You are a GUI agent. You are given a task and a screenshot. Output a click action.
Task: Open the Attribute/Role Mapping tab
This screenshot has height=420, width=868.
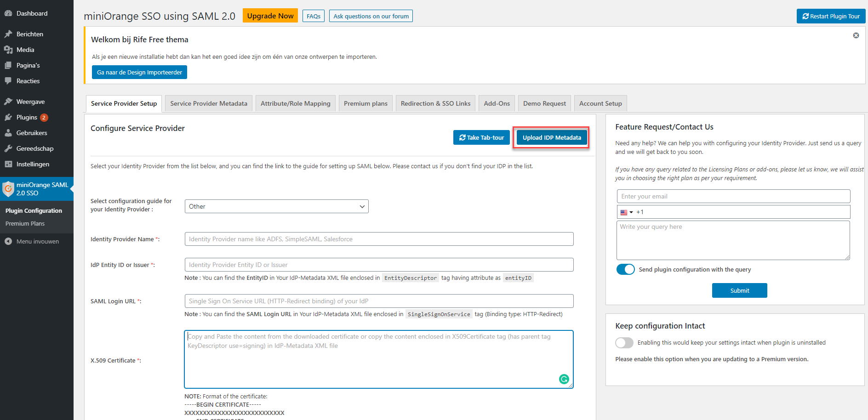point(296,103)
